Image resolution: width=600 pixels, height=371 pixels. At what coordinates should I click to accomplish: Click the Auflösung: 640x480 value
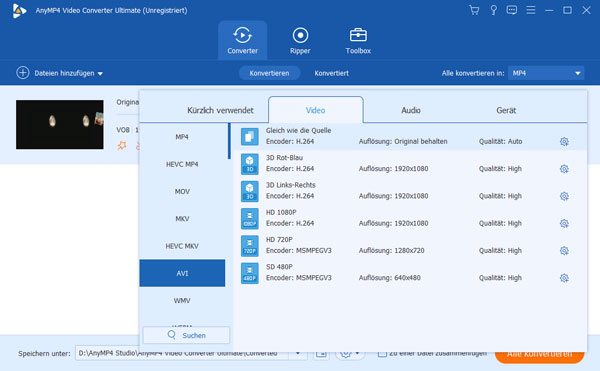point(390,278)
